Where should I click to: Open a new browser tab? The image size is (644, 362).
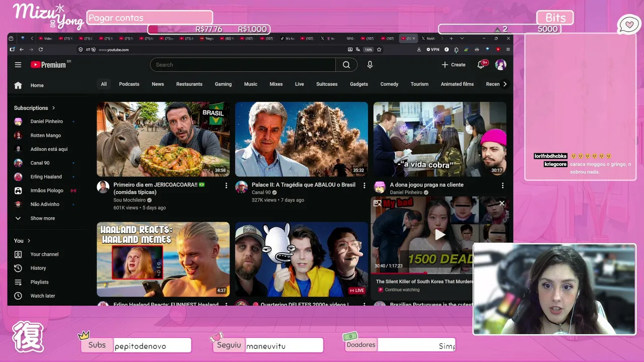[451, 38]
